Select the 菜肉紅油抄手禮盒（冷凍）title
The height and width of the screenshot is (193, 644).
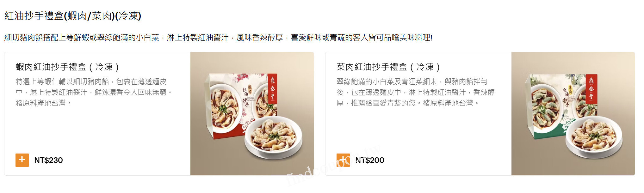(388, 67)
